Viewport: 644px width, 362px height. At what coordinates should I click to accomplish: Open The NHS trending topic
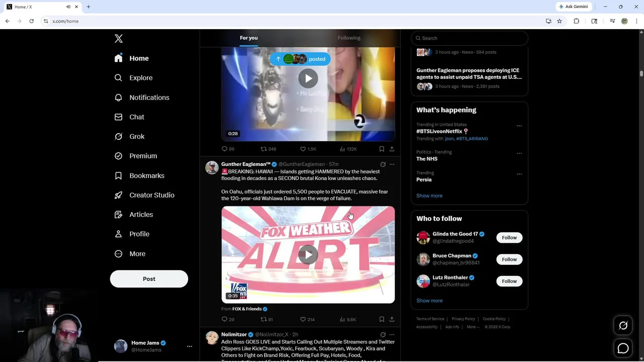[x=427, y=159]
